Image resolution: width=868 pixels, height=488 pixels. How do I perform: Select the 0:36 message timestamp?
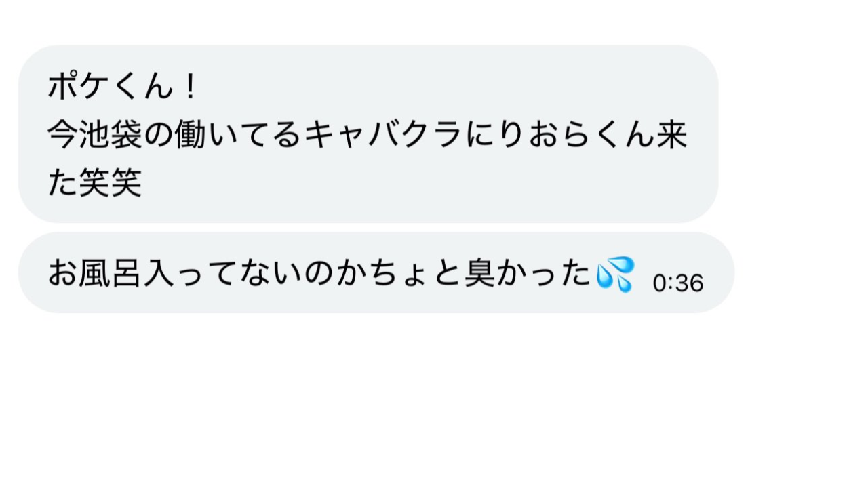(677, 283)
